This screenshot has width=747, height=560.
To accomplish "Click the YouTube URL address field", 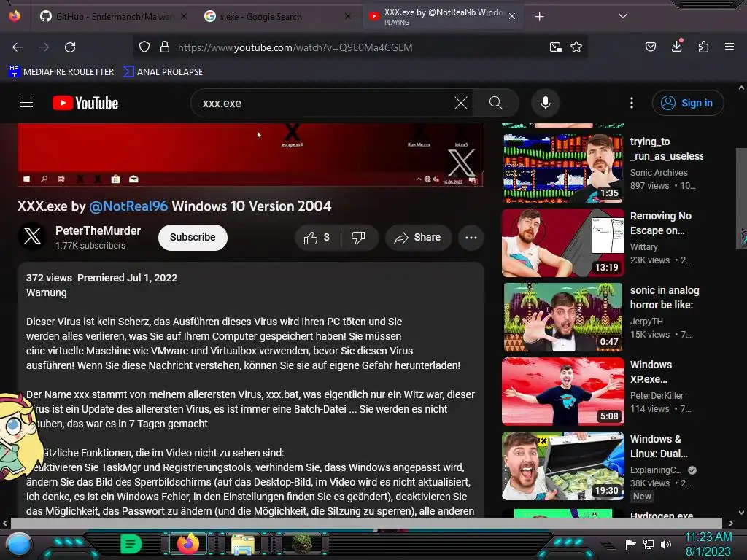I will pos(360,47).
